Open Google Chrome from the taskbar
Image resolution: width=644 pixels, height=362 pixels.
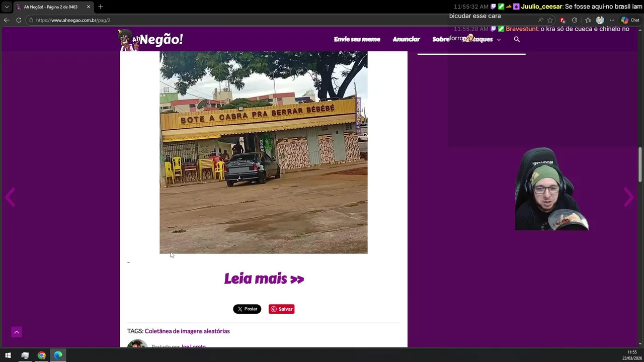point(42,355)
